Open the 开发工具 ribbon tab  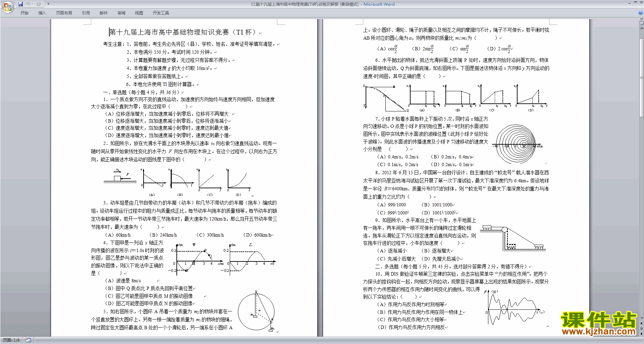click(x=161, y=13)
